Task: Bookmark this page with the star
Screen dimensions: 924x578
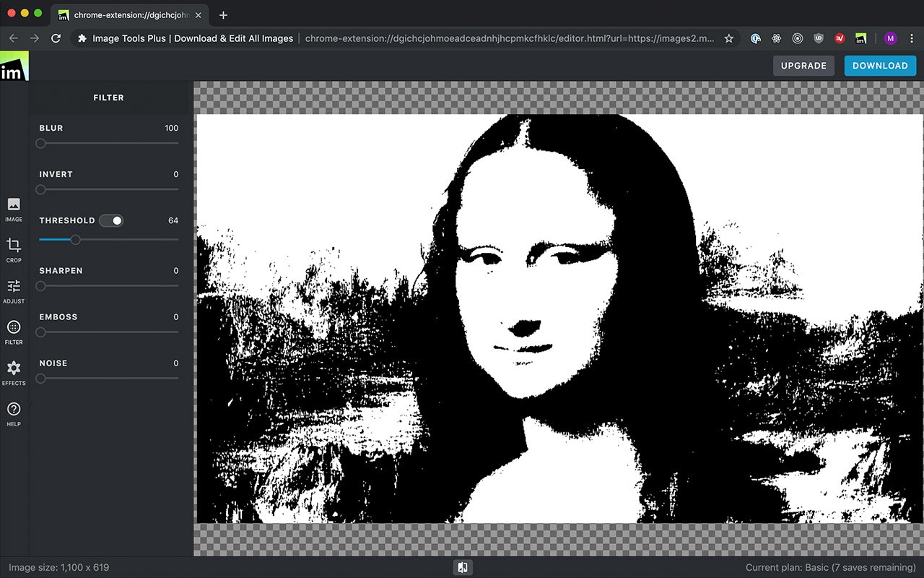Action: (729, 38)
